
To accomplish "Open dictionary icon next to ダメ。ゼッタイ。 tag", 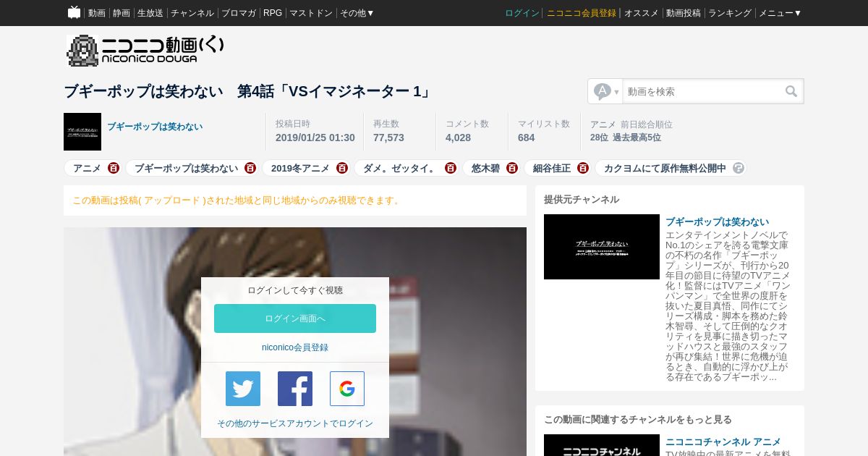I will click(x=451, y=168).
